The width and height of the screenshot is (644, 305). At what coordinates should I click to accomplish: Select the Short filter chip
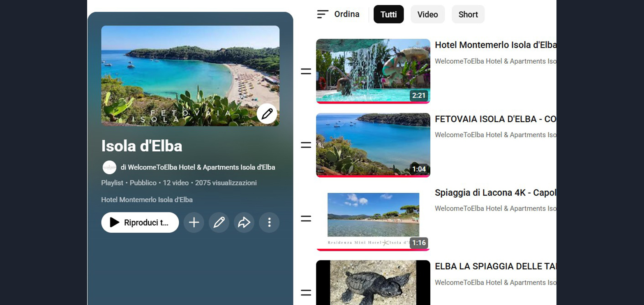pos(468,14)
